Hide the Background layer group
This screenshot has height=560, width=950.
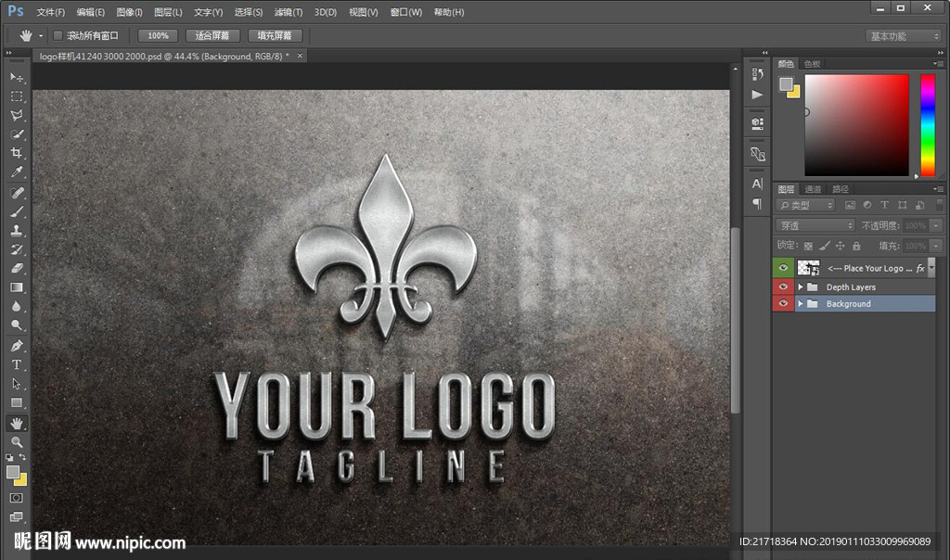(x=784, y=304)
